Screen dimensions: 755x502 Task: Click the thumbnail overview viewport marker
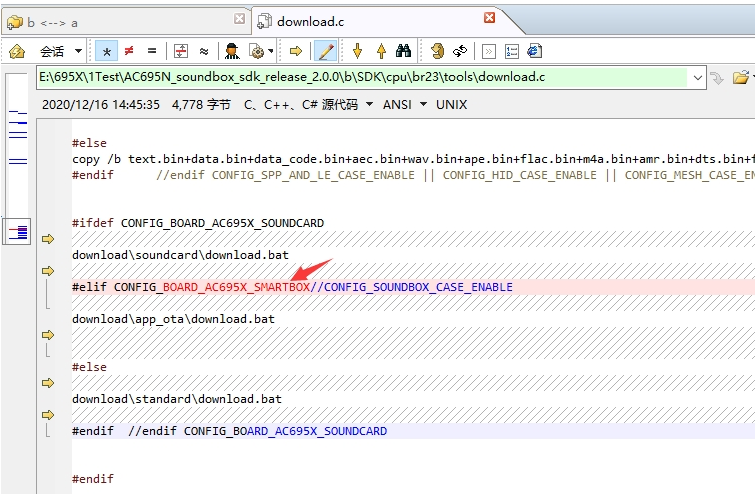[17, 232]
